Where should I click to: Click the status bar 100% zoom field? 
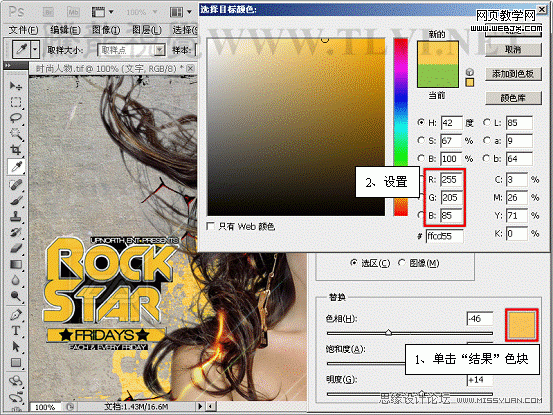45,407
